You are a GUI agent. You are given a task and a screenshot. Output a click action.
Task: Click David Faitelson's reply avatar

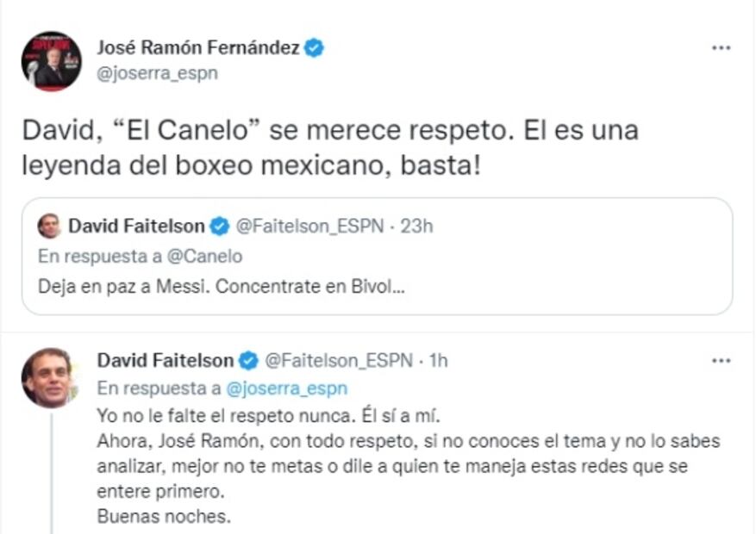pos(47,377)
